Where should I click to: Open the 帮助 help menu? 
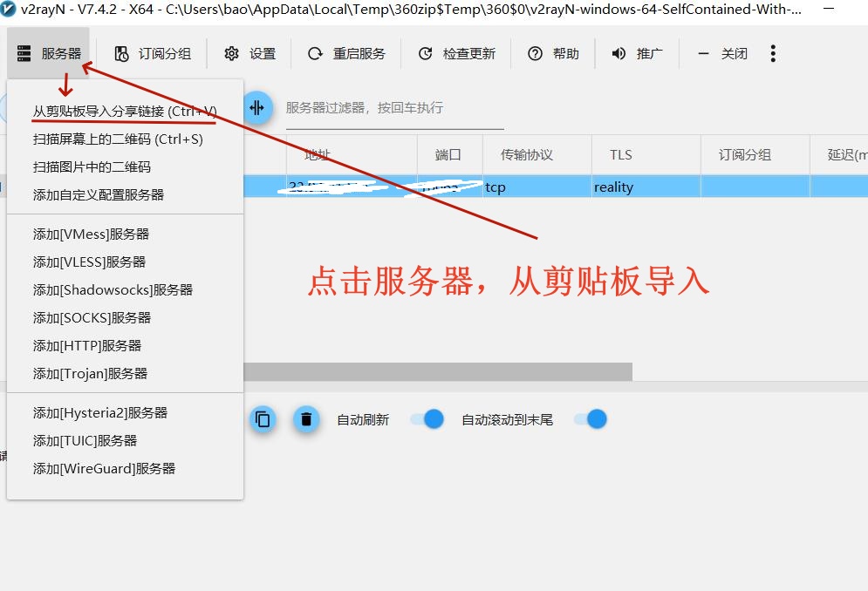554,54
